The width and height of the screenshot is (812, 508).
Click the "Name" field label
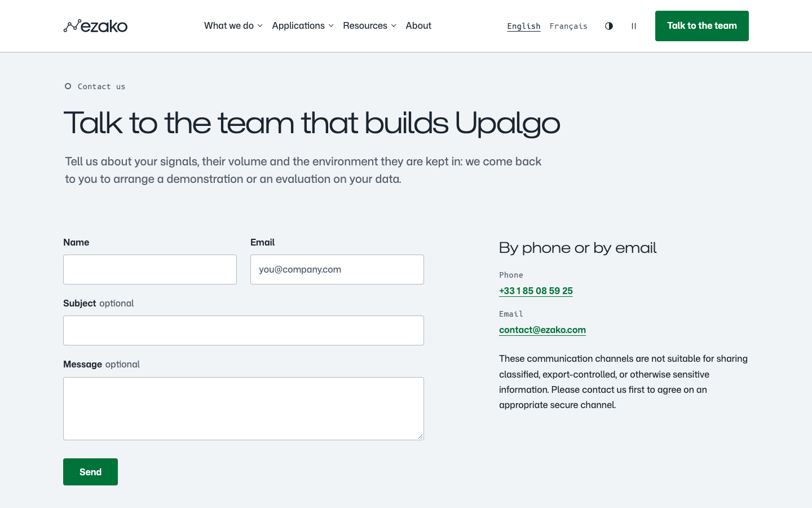click(x=76, y=242)
